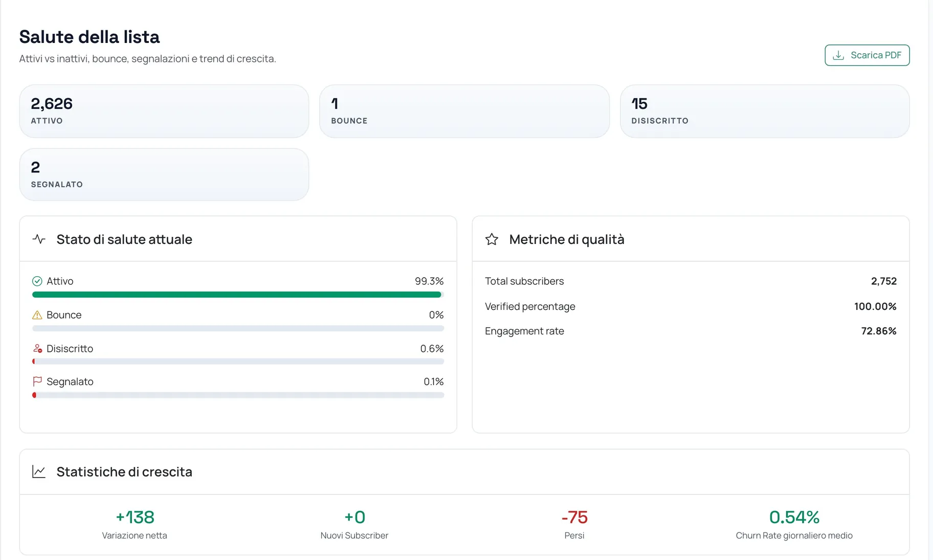
Task: Select the 15 Disiscritto stat card
Action: click(x=765, y=111)
